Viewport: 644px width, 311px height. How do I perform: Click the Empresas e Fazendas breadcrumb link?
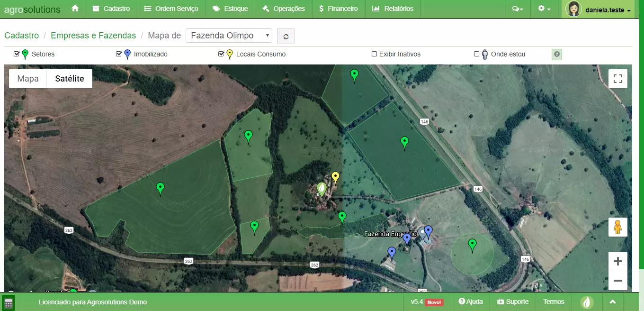93,36
